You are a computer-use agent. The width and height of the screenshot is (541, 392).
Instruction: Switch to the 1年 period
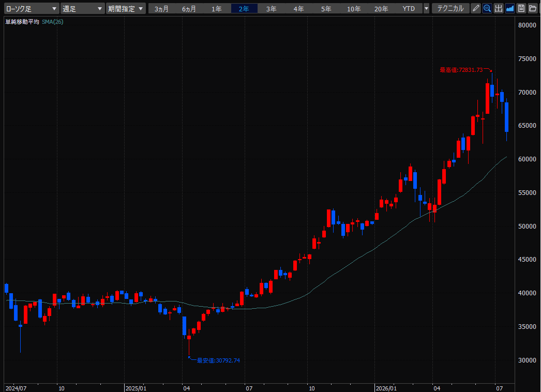point(216,9)
